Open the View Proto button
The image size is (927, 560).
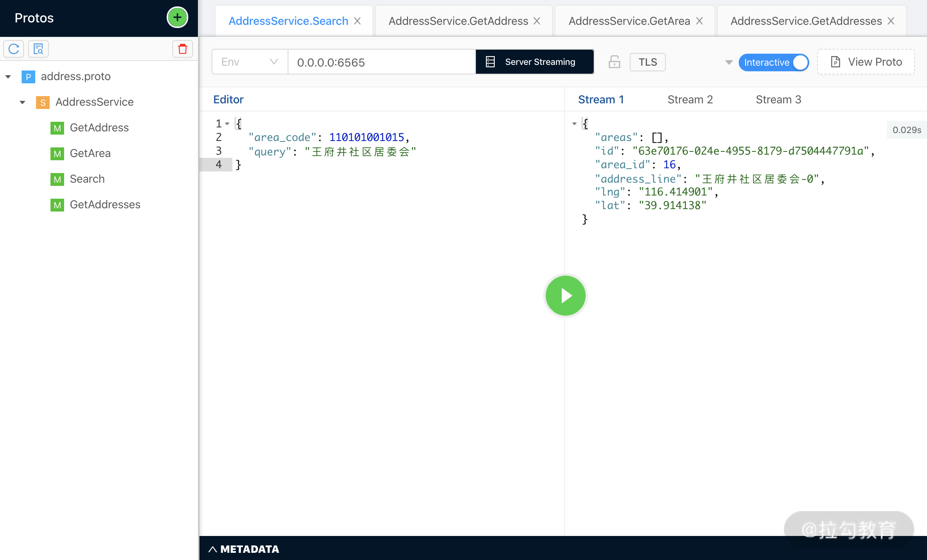(x=866, y=62)
